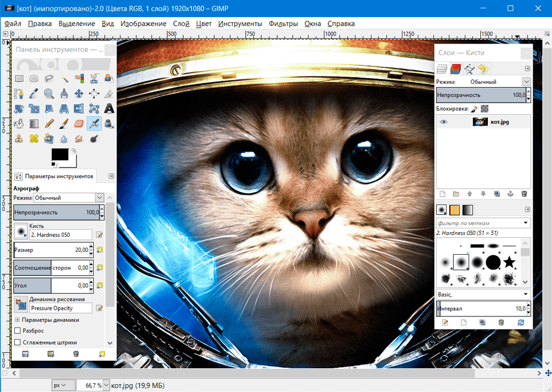Choose the Pencil tool

[x=49, y=123]
